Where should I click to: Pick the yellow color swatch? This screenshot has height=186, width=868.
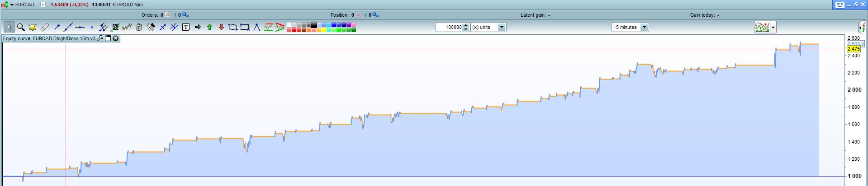pyautogui.click(x=323, y=30)
